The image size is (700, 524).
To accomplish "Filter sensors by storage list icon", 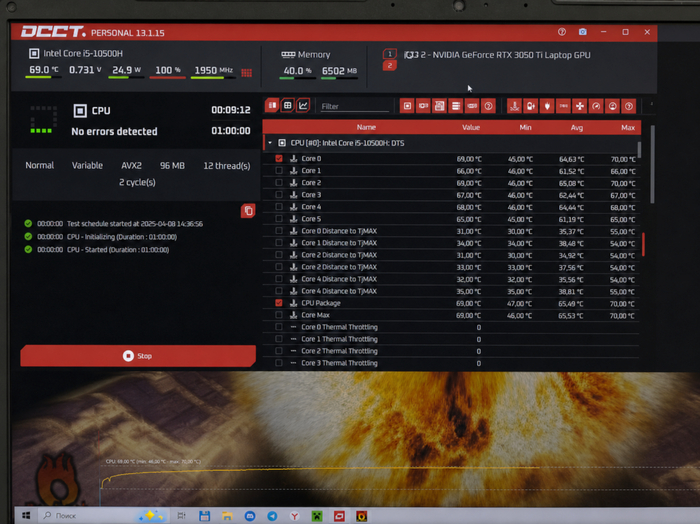I will (455, 106).
